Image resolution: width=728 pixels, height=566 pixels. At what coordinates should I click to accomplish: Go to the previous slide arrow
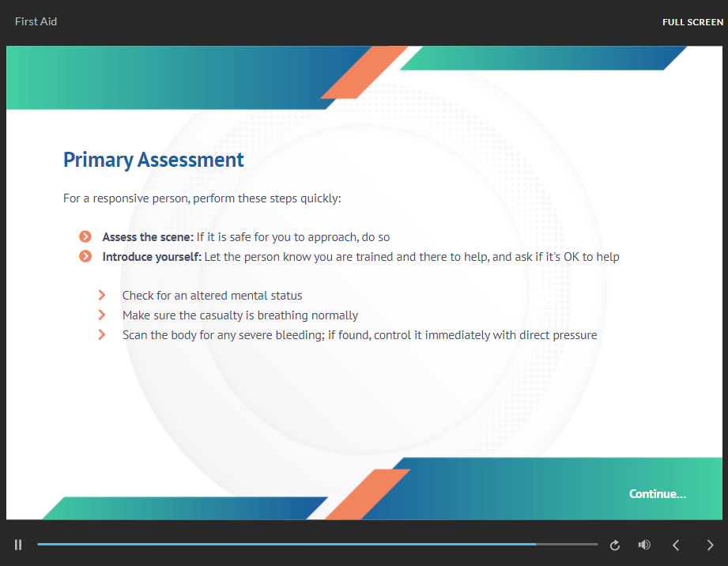676,545
